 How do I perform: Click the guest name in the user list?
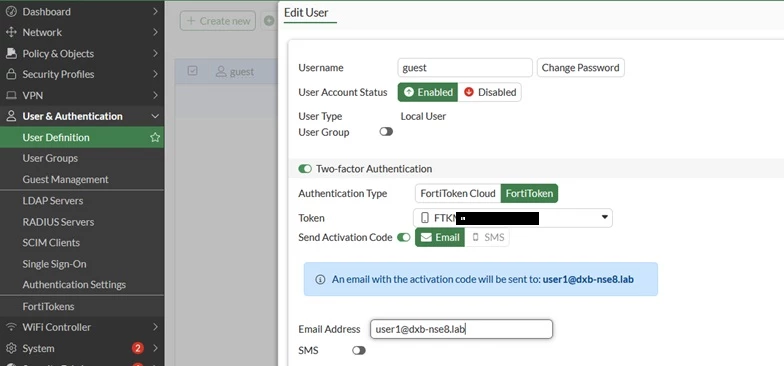click(242, 72)
